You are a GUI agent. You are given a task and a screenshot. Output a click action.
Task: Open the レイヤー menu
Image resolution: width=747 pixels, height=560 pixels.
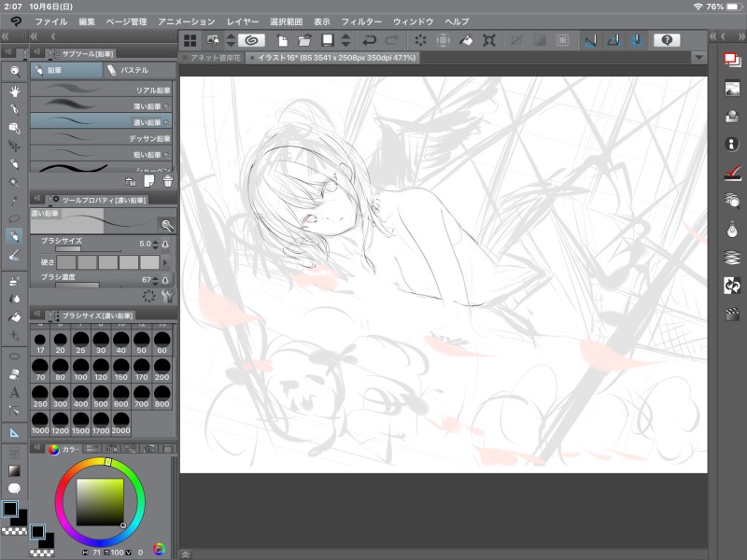click(x=243, y=21)
